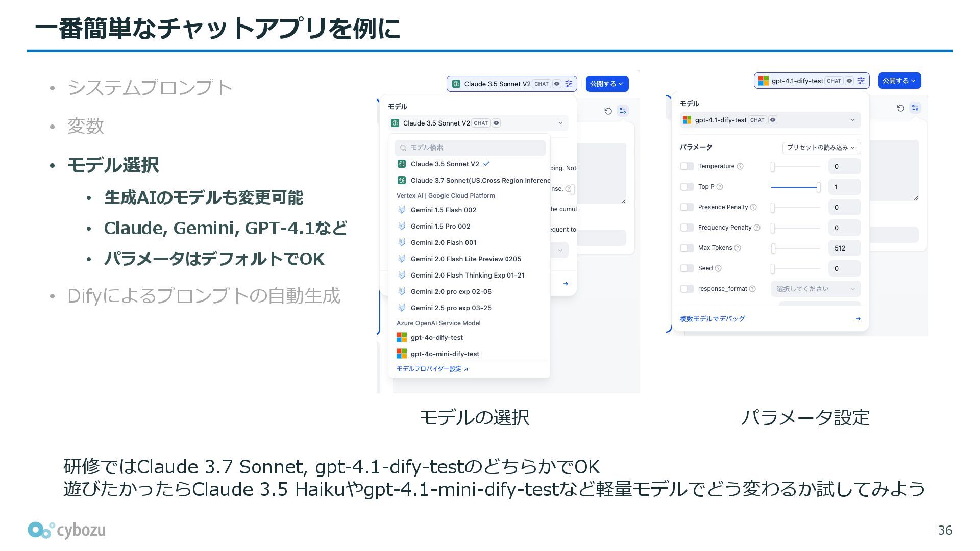Click the 複数モデルでデバッグ link
Viewport: 980px width, 551px height.
[x=712, y=319]
